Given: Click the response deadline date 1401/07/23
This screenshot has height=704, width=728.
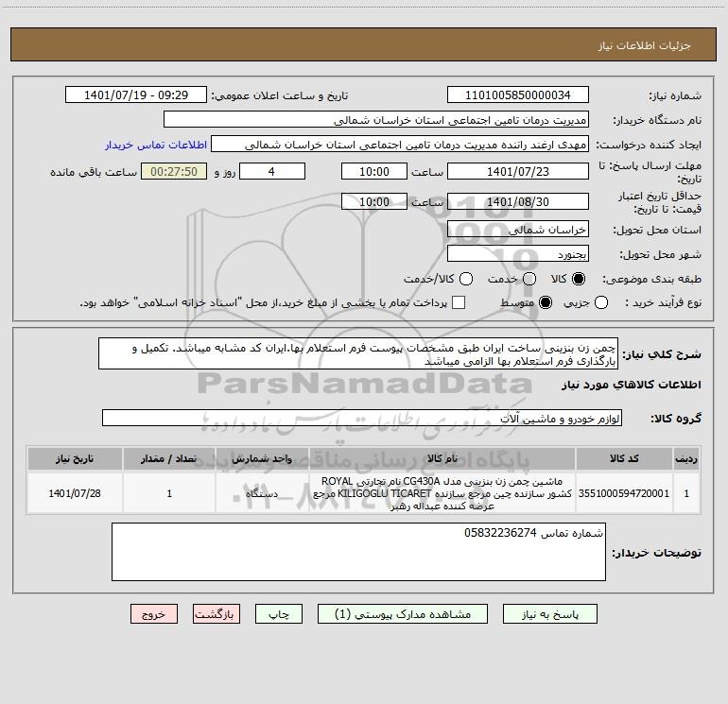Looking at the screenshot, I should (518, 171).
